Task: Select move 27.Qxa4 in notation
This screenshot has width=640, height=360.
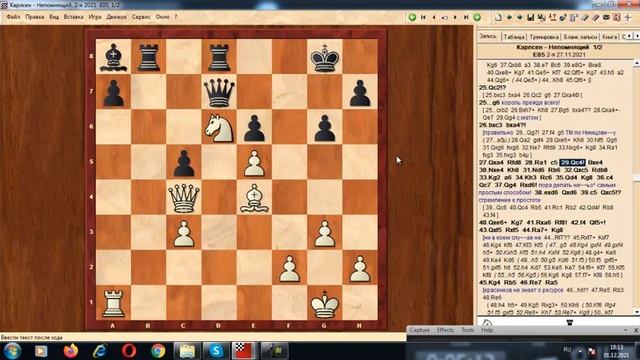Action: (491, 162)
